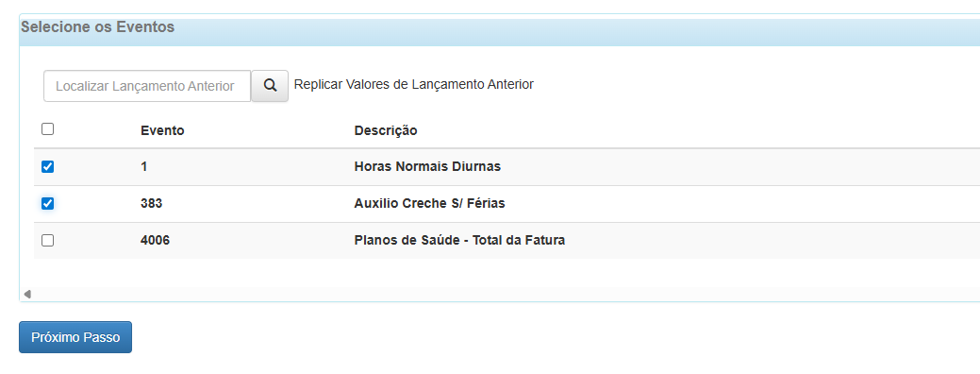This screenshot has width=980, height=374.
Task: Click event number 4006 cell
Action: (155, 240)
